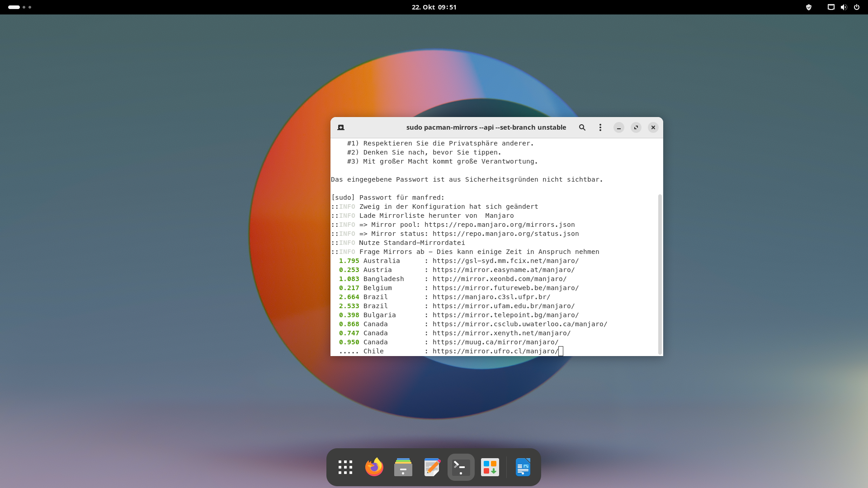Open LibreOffice Writer from the dock
Viewport: 868px width, 488px height.
click(x=523, y=467)
